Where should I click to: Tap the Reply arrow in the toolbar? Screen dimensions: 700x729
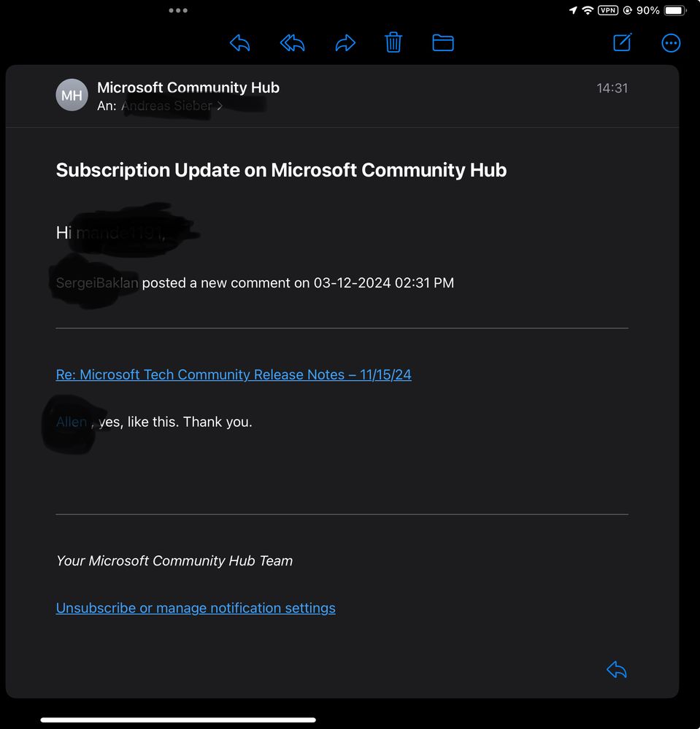point(240,43)
